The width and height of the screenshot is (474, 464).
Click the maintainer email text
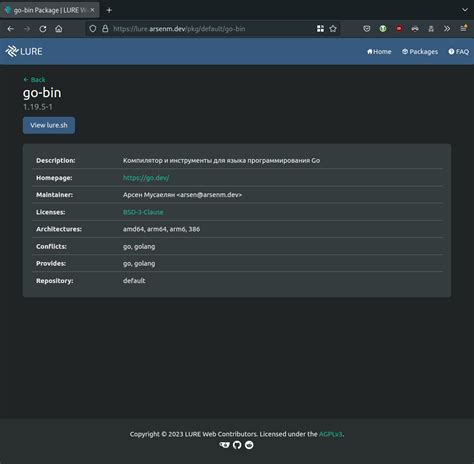(209, 195)
